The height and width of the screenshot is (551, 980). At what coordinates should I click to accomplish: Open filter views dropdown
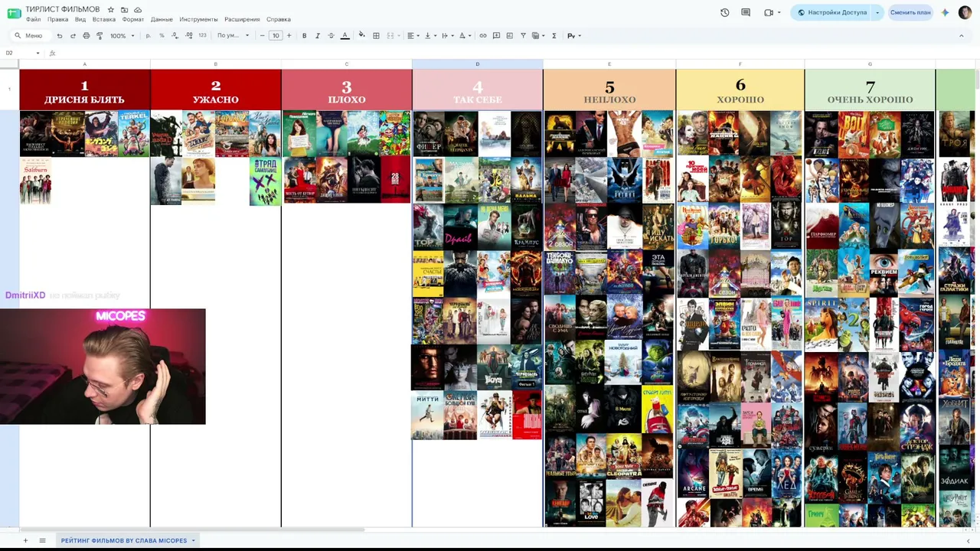pyautogui.click(x=537, y=36)
